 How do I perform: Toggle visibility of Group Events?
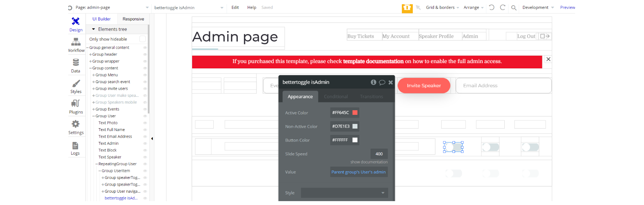(145, 109)
